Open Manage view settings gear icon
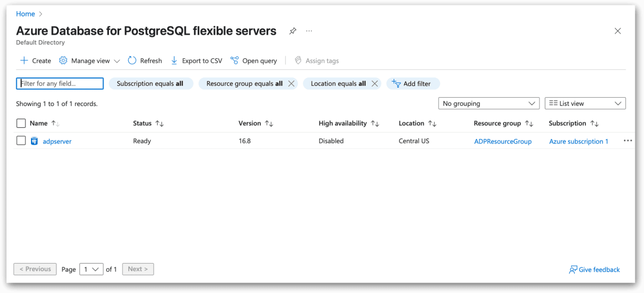644x293 pixels. (x=63, y=60)
